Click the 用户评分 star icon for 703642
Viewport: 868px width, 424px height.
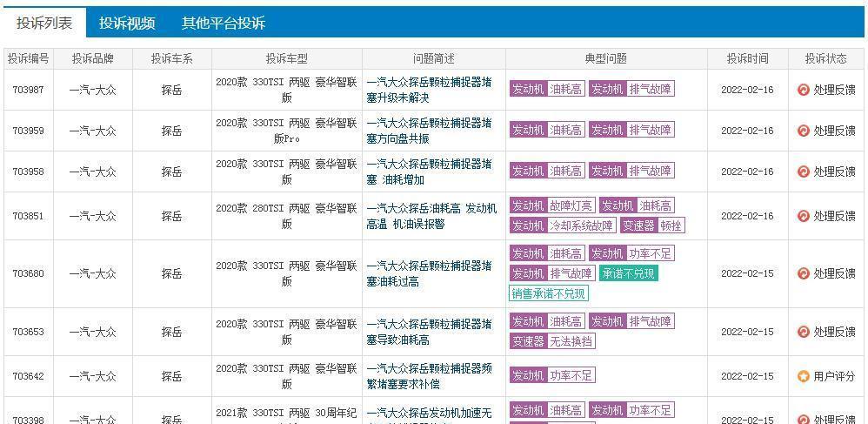click(x=804, y=376)
